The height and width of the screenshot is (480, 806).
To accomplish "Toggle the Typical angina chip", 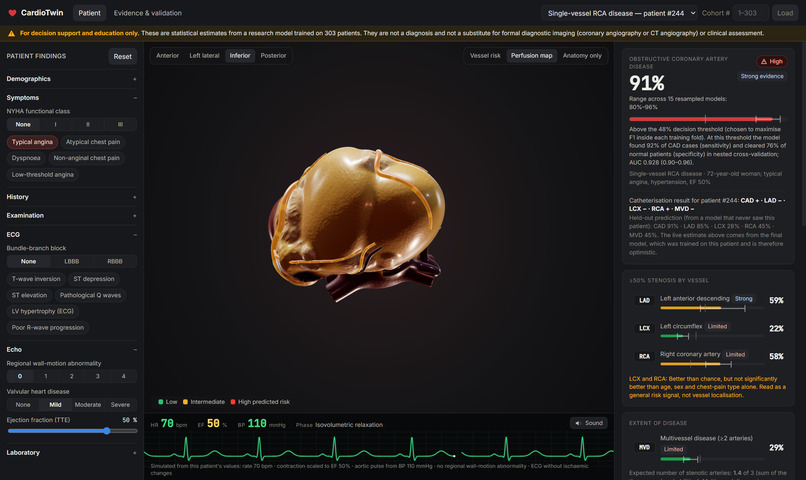I will (x=32, y=142).
